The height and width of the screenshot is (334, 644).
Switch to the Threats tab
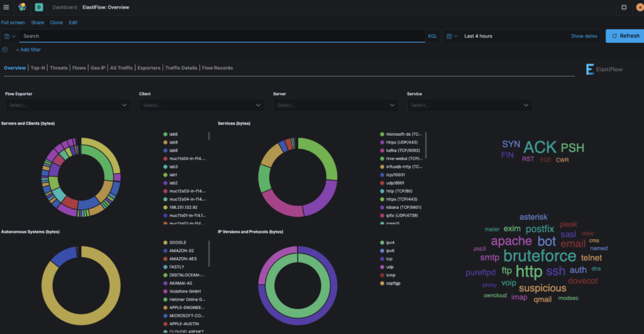point(58,68)
